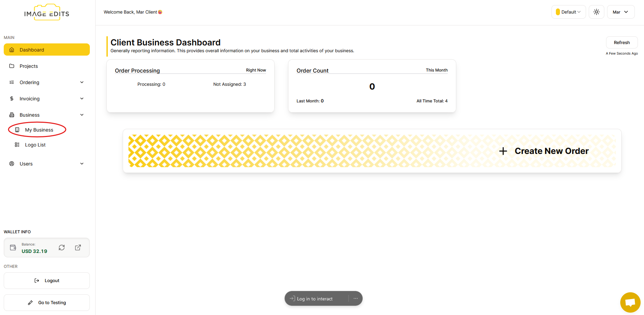
Task: Toggle light/dark theme sun button
Action: [x=597, y=12]
